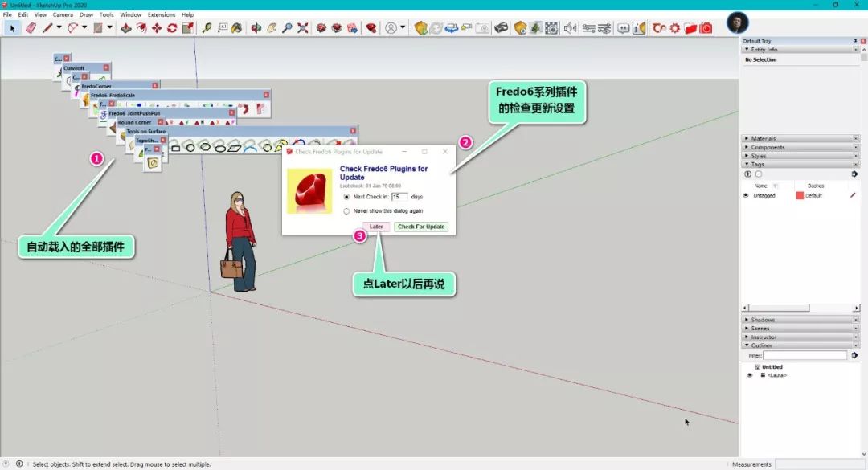Open the Window menu
The height and width of the screenshot is (470, 868).
tap(131, 15)
